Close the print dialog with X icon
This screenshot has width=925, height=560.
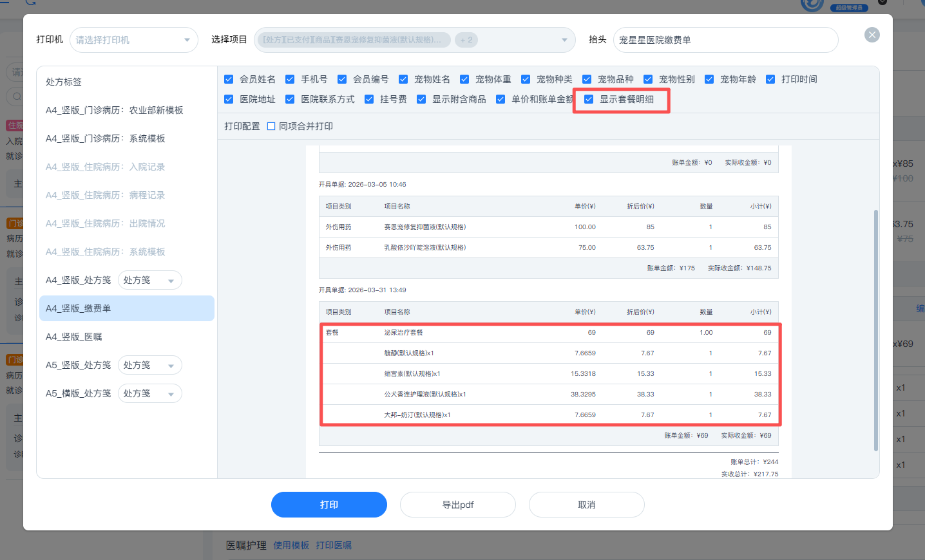click(x=872, y=35)
